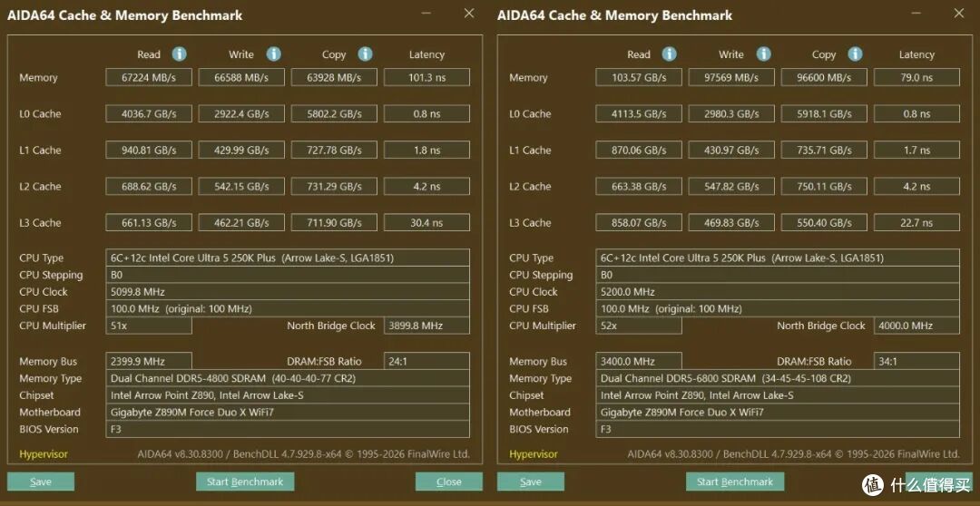This screenshot has height=506, width=980.
Task: Click L0 Cache copy 5802.2 GB/s
Action: coord(334,113)
